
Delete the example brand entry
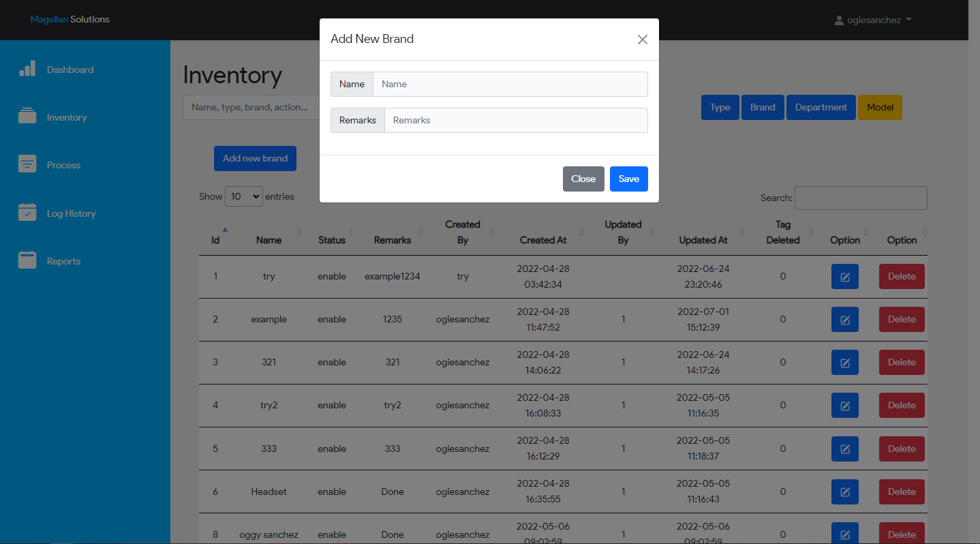click(x=902, y=319)
